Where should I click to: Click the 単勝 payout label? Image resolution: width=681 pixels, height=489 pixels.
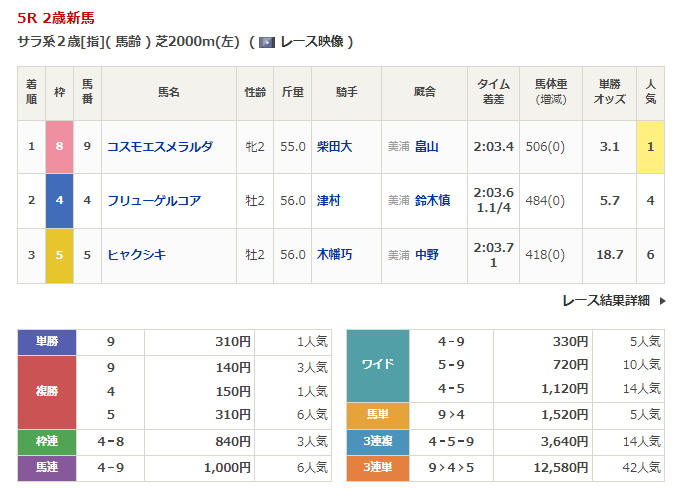pyautogui.click(x=47, y=342)
